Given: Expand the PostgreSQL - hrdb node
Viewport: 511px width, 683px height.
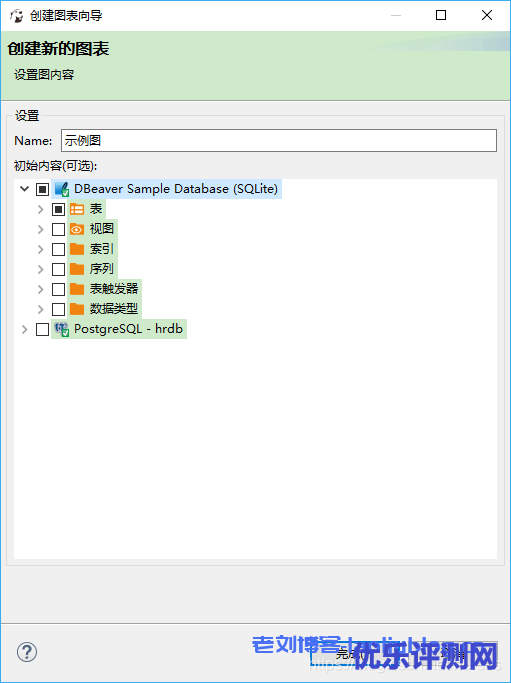Looking at the screenshot, I should tap(24, 330).
